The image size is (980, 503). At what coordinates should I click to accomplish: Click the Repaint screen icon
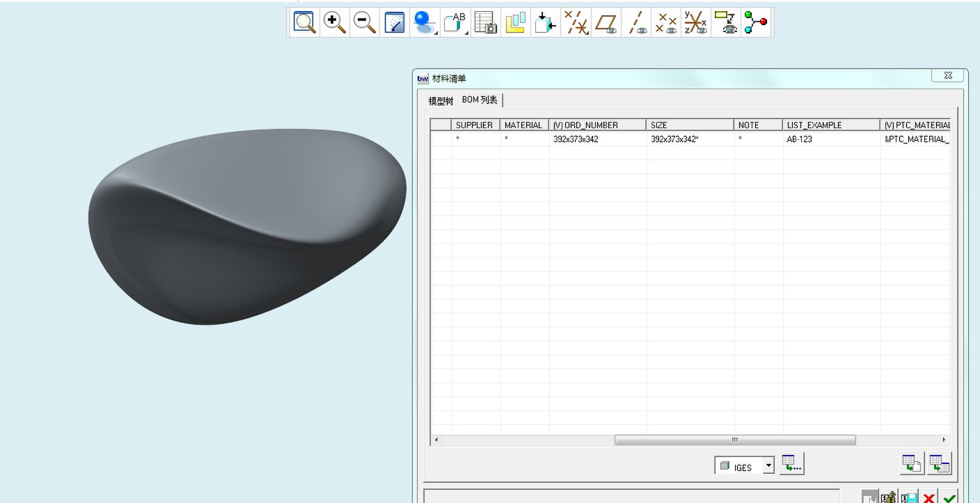click(395, 22)
